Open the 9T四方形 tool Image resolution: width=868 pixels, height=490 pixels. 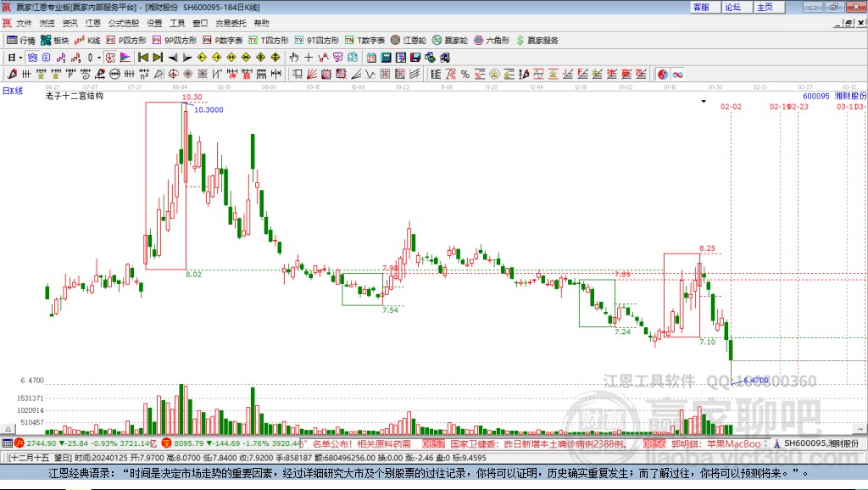coord(317,40)
